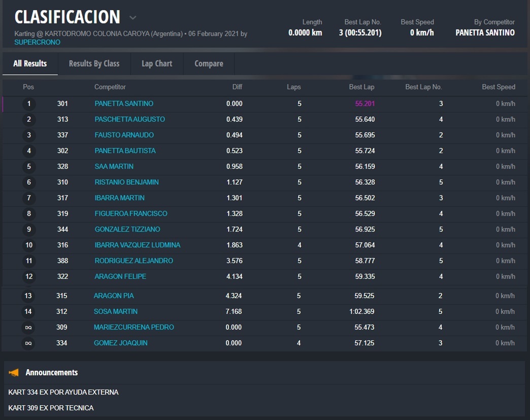Open the Lap Chart tab

(x=156, y=63)
